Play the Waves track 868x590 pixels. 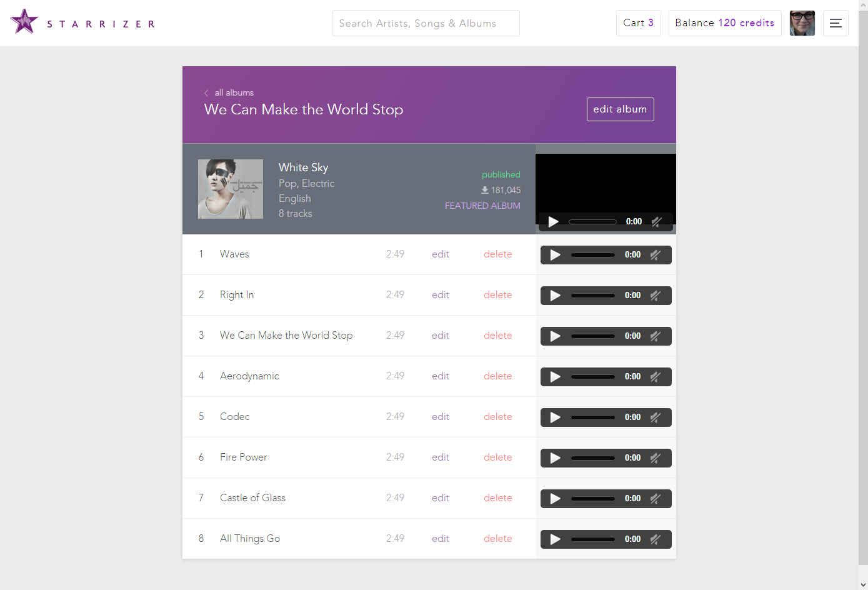[555, 255]
